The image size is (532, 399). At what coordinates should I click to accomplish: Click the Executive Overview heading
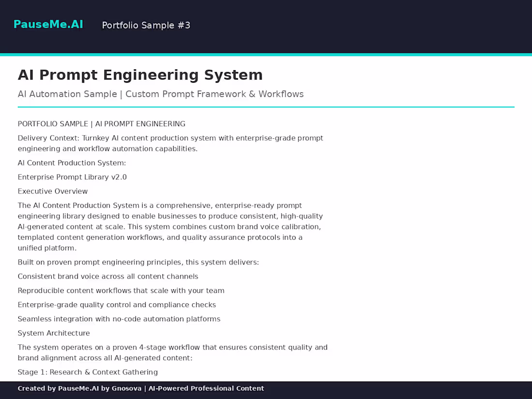52,191
